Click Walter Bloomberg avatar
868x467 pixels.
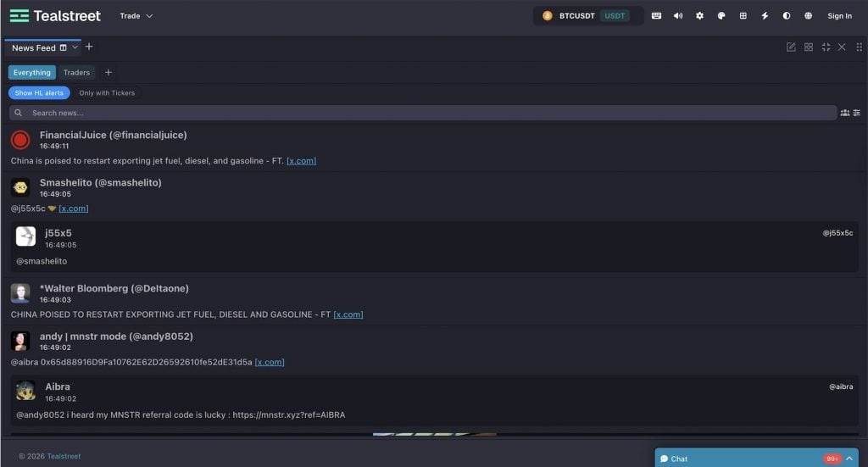[x=20, y=293]
